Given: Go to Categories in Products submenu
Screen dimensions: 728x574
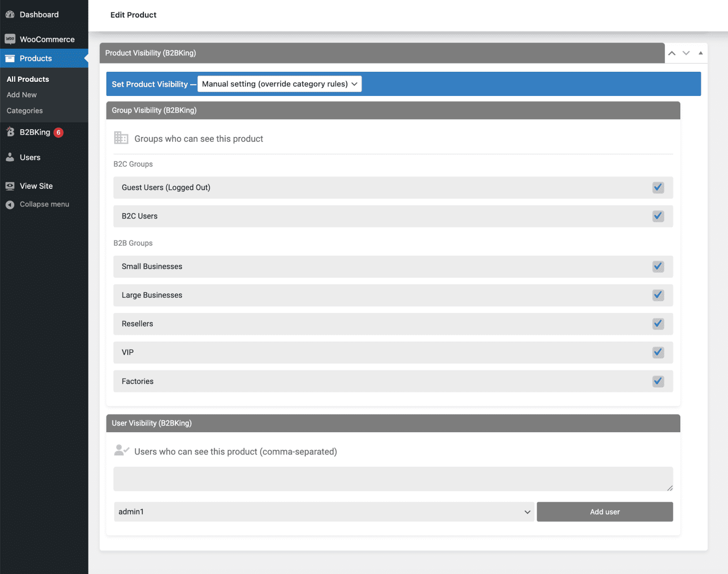Looking at the screenshot, I should [25, 111].
